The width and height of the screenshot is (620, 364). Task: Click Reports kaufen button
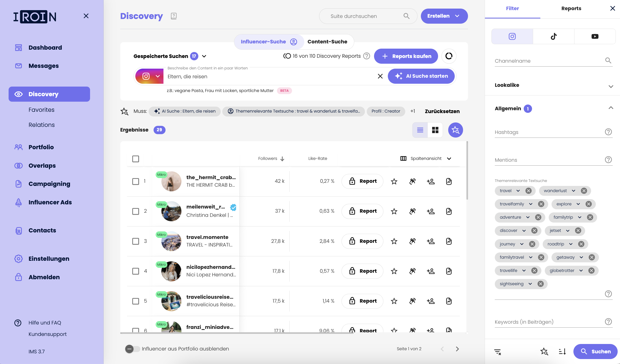pos(406,56)
